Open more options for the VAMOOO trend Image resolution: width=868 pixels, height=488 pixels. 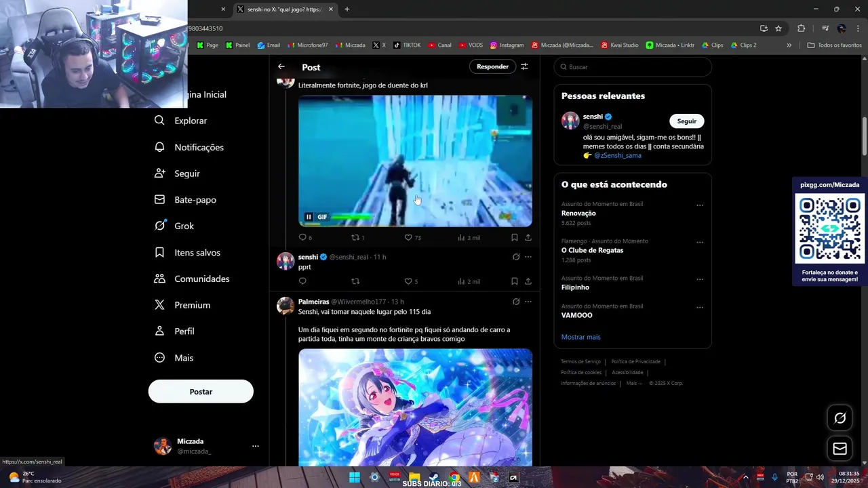[700, 307]
